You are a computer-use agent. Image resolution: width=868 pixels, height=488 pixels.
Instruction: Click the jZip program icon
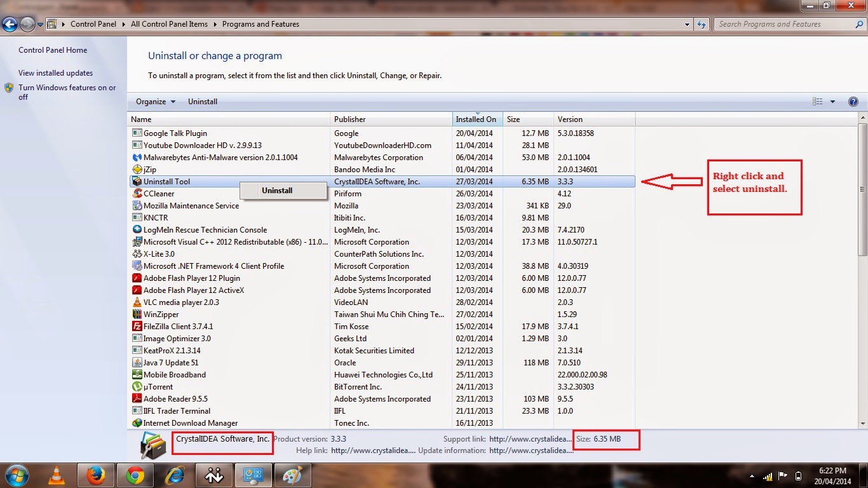click(x=137, y=170)
